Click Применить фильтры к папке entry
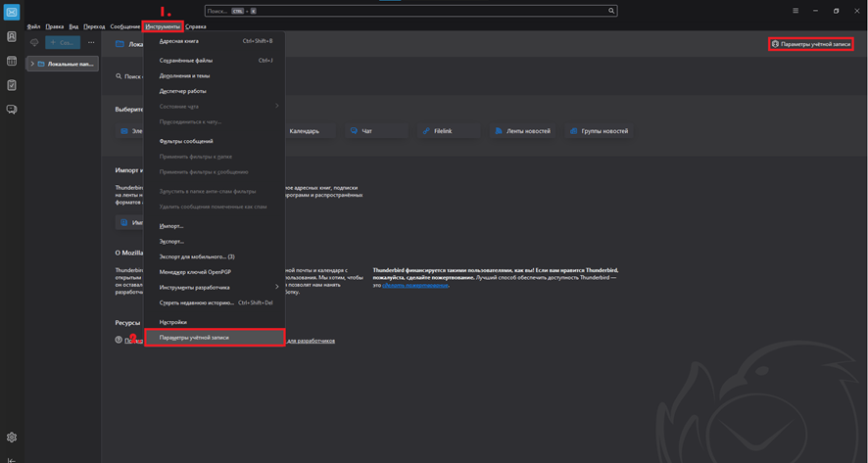Screen dimensions: 868x463 215,157
